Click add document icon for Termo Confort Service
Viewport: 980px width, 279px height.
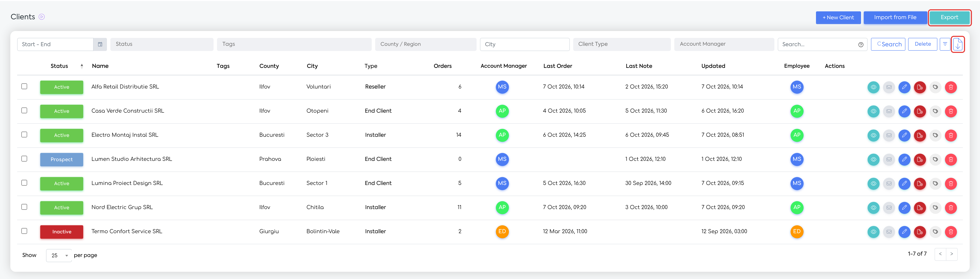click(920, 232)
